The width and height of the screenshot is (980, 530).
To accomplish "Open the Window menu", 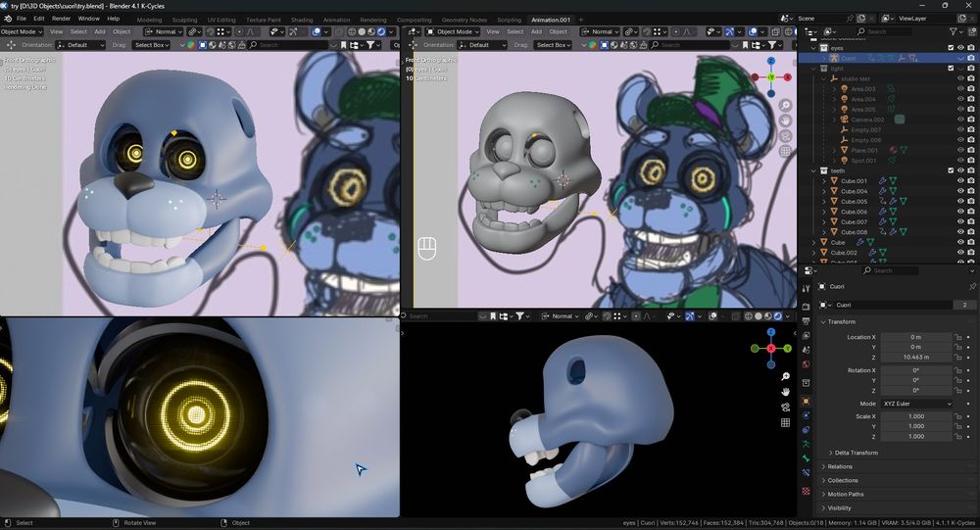I will 89,19.
